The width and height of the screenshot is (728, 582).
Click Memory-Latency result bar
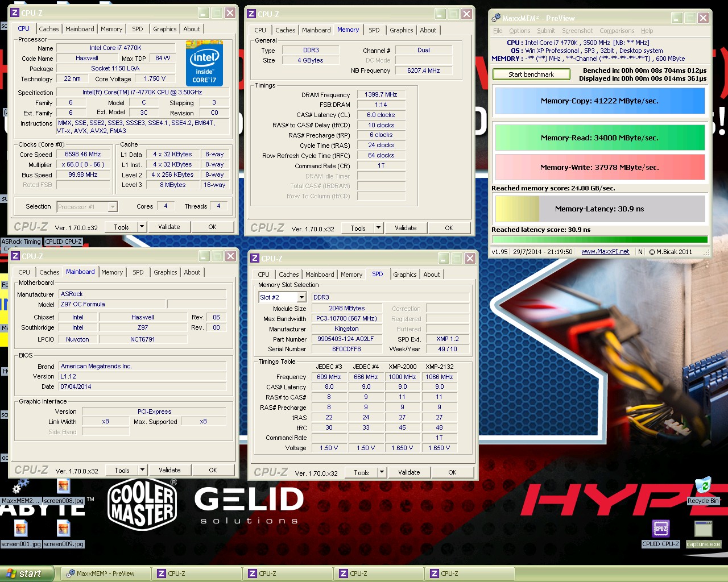[x=599, y=209]
